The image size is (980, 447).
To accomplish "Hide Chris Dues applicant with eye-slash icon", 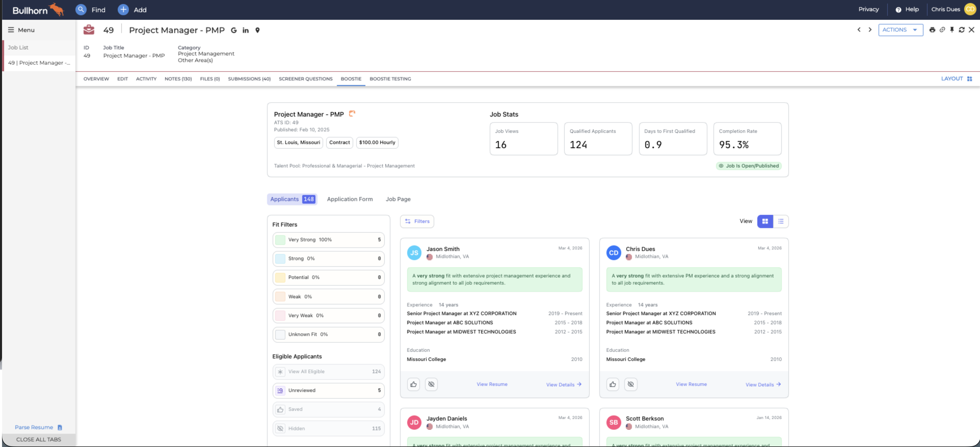I will 630,384.
